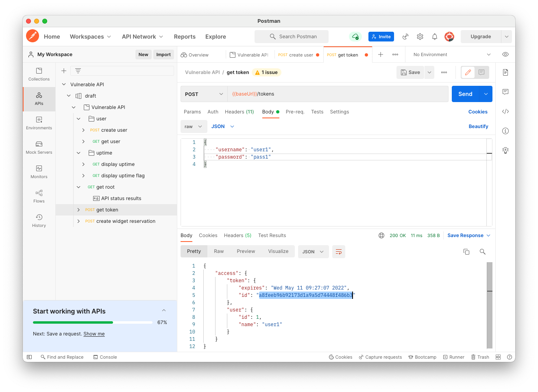Screen dimensions: 538x392
Task: Open Collections in the sidebar
Action: pos(39,74)
